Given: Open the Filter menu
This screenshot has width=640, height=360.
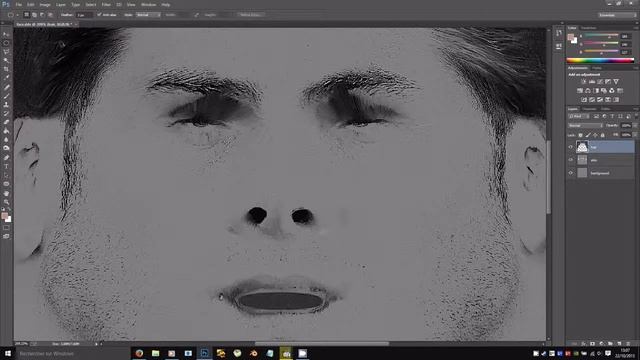Looking at the screenshot, I should (106, 4).
